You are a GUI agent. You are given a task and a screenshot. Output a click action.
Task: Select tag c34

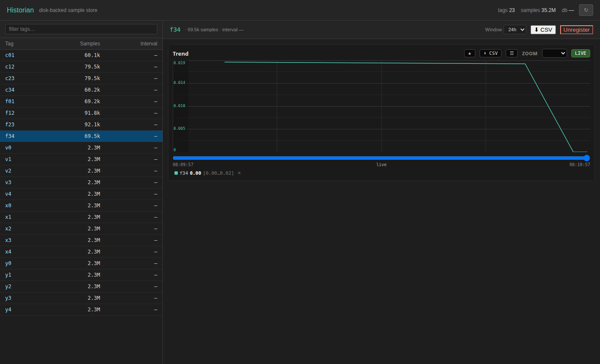(x=81, y=90)
